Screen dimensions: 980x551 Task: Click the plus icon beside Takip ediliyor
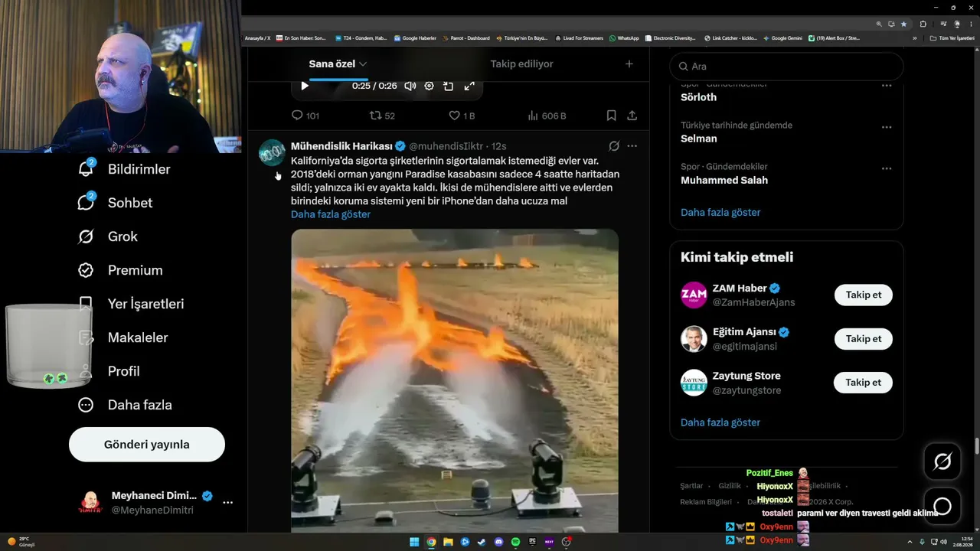tap(629, 64)
